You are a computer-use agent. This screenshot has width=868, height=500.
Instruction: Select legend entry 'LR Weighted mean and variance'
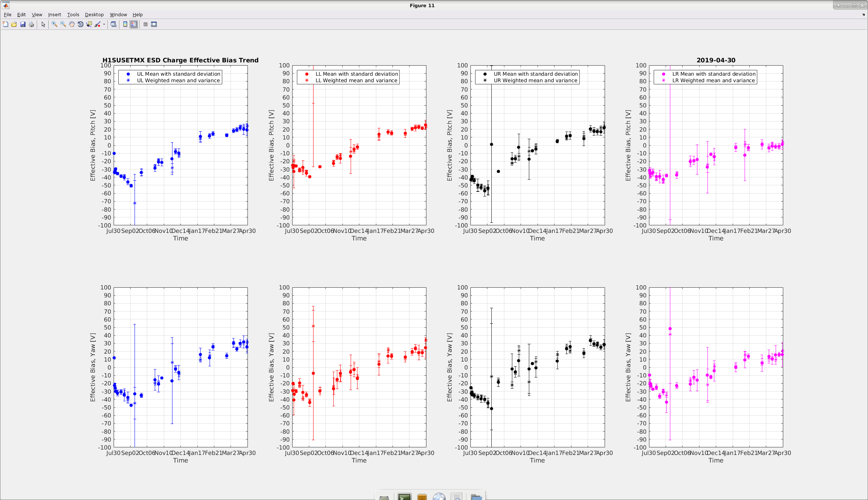coord(714,80)
